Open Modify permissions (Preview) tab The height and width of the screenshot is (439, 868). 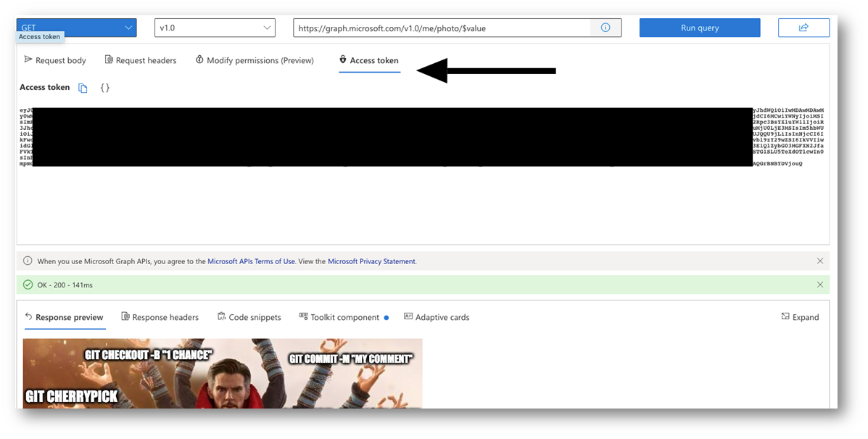point(255,60)
